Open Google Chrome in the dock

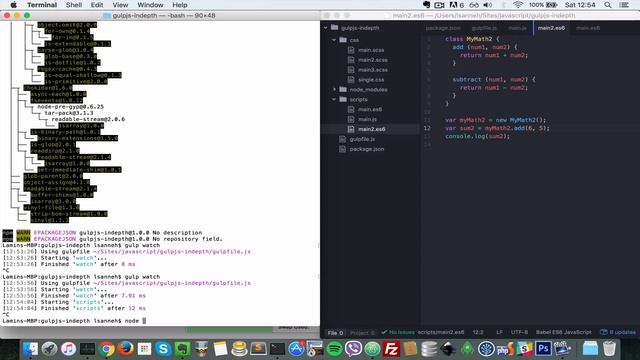(x=107, y=349)
